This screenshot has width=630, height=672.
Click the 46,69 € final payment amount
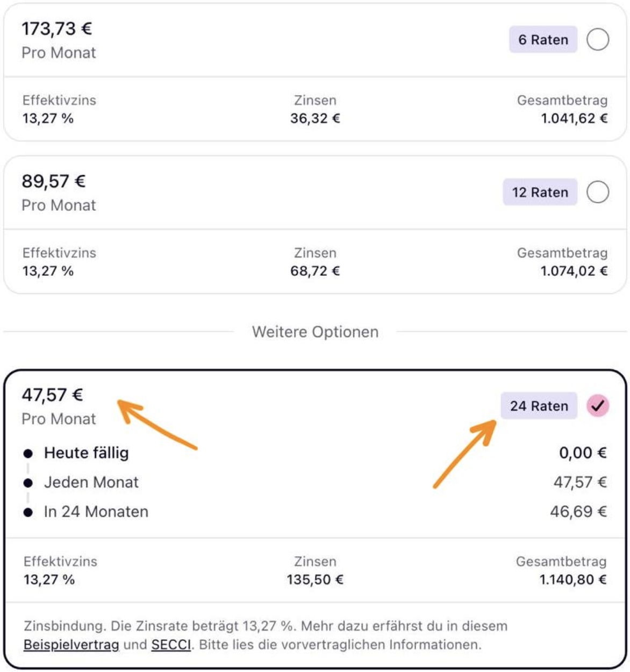[x=578, y=512]
